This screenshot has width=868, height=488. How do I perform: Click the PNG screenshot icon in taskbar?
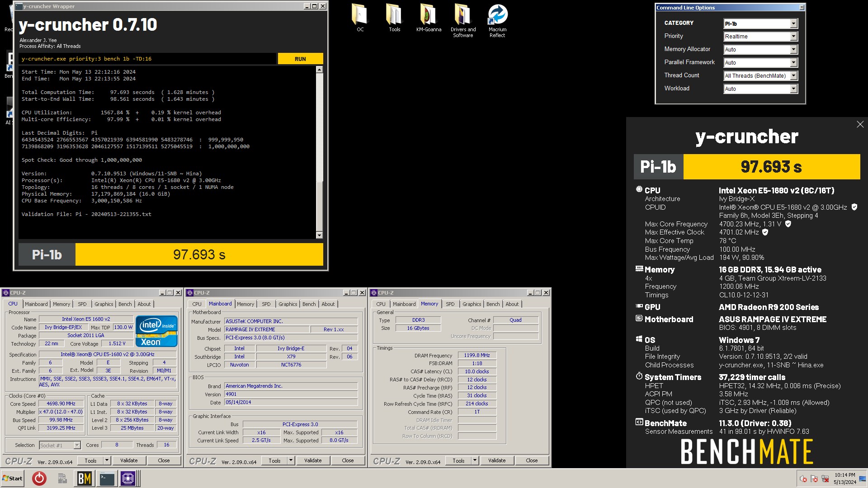62,478
